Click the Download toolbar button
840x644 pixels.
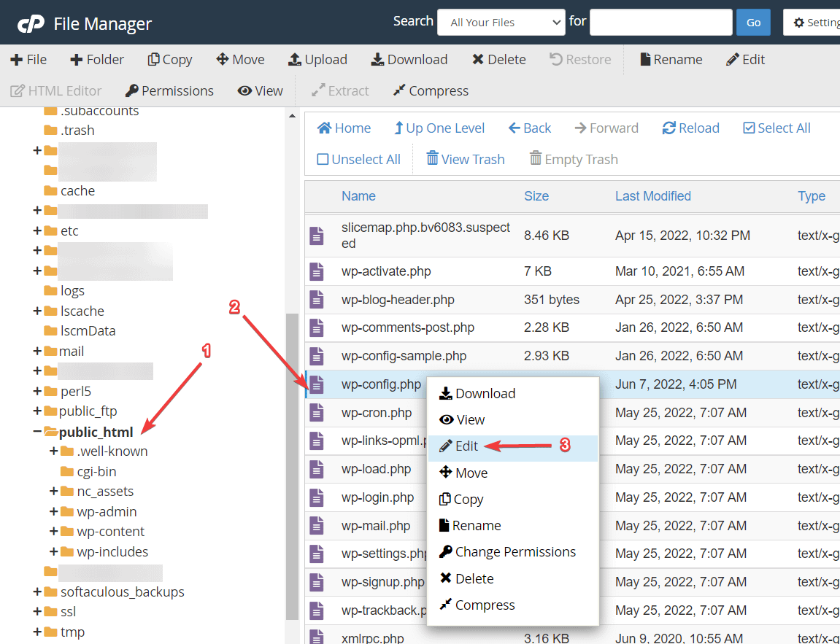[409, 59]
